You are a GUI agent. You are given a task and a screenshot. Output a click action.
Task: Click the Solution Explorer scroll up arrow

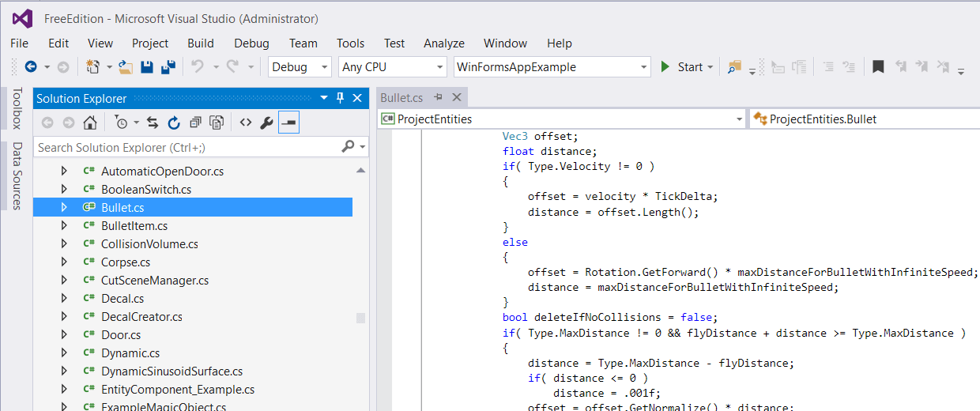(x=361, y=170)
